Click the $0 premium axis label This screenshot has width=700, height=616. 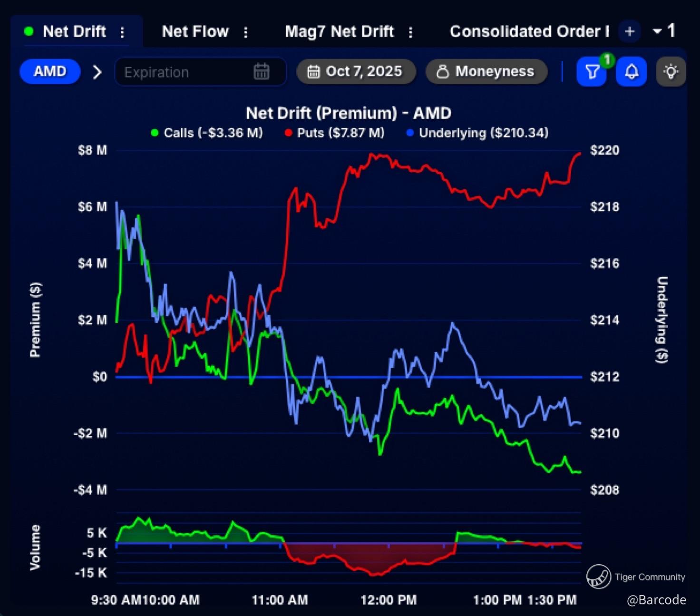[100, 377]
